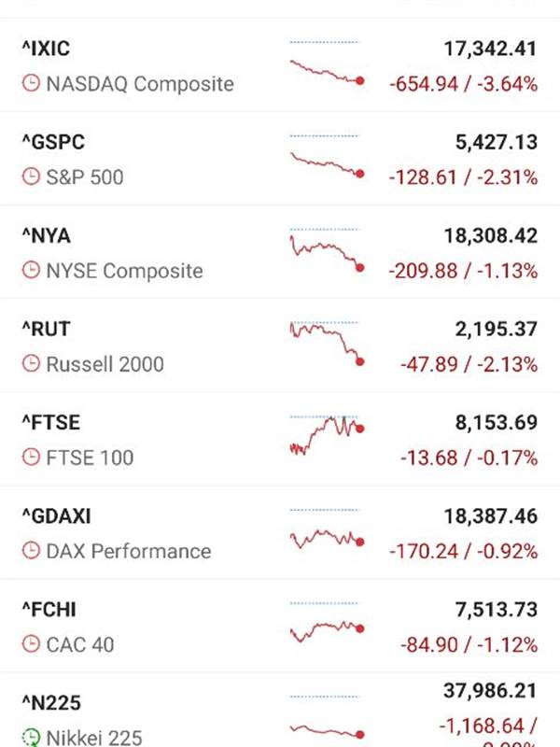
Task: Tap S&P 500 price 5,427.13
Action: tap(497, 143)
